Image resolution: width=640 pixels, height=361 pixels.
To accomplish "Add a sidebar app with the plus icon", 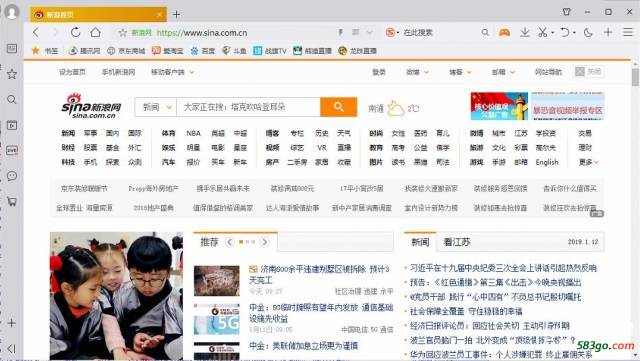I will click(x=12, y=323).
